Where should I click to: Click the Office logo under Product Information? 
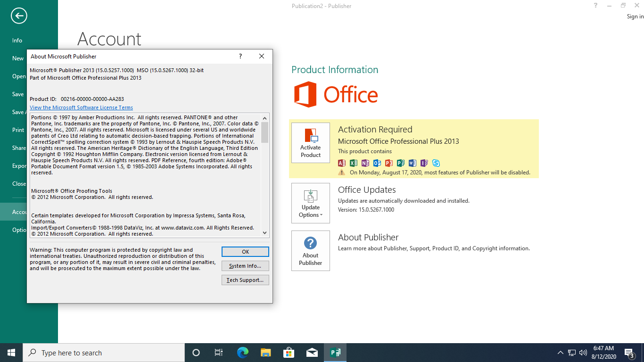click(336, 94)
